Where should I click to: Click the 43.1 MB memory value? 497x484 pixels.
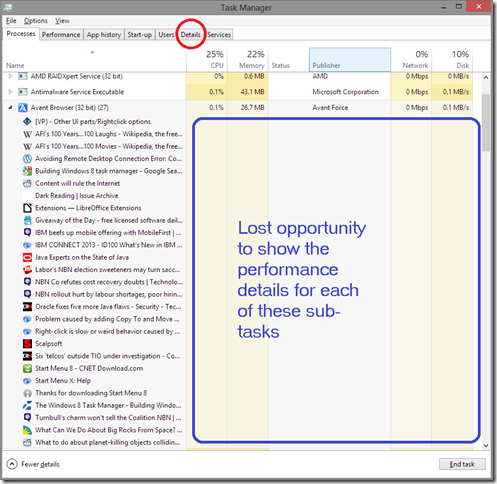point(252,92)
